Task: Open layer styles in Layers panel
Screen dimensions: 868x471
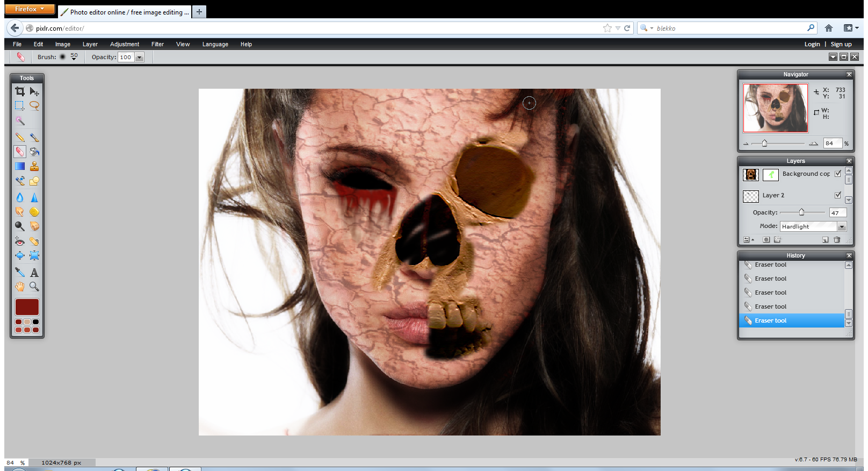Action: pos(777,240)
